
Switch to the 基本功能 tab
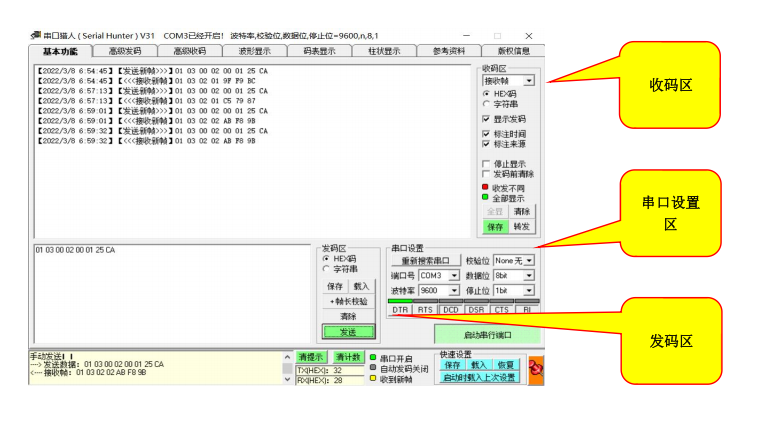pyautogui.click(x=60, y=51)
